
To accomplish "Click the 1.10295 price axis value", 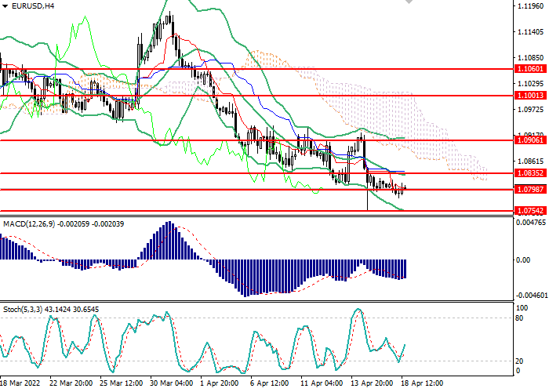I will coord(530,84).
